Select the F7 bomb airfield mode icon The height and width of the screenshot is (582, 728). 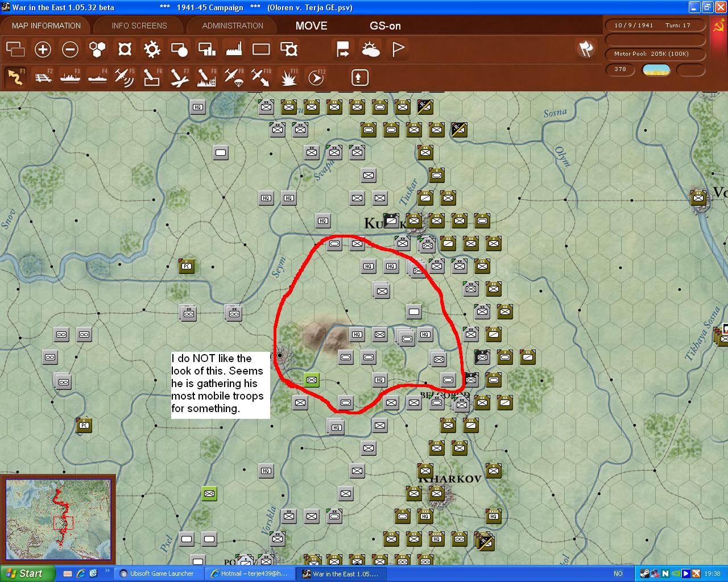tap(179, 77)
